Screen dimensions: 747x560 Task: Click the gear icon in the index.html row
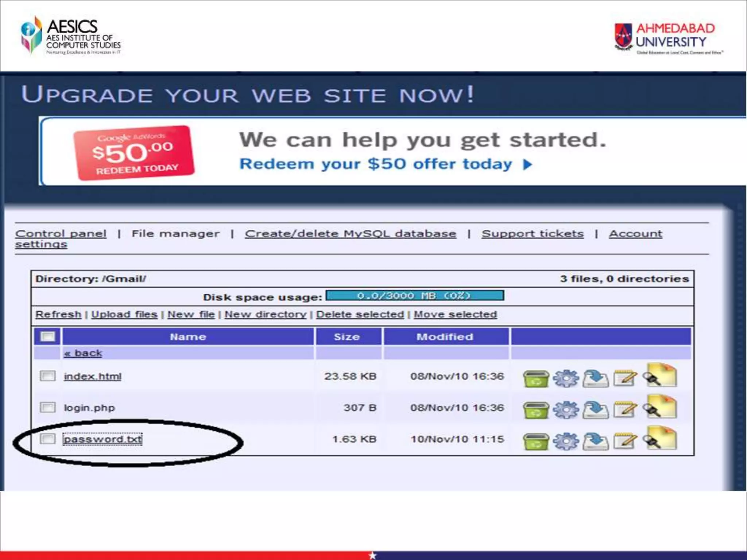566,378
